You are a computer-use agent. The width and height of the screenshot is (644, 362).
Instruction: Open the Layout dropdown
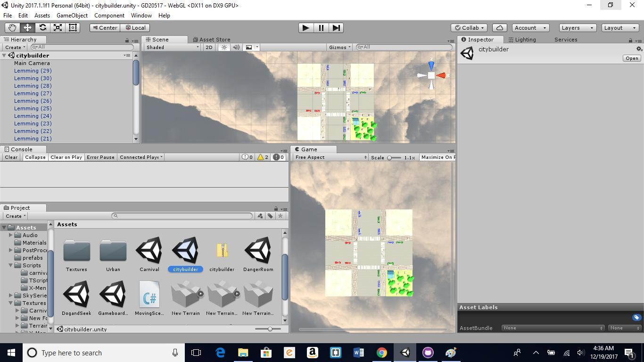[x=620, y=28]
